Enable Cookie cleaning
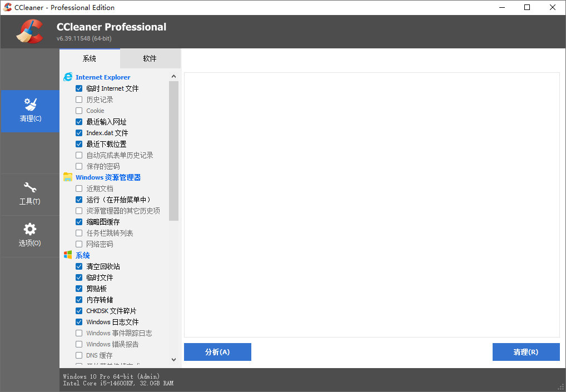Viewport: 566px width, 392px height. [x=78, y=110]
